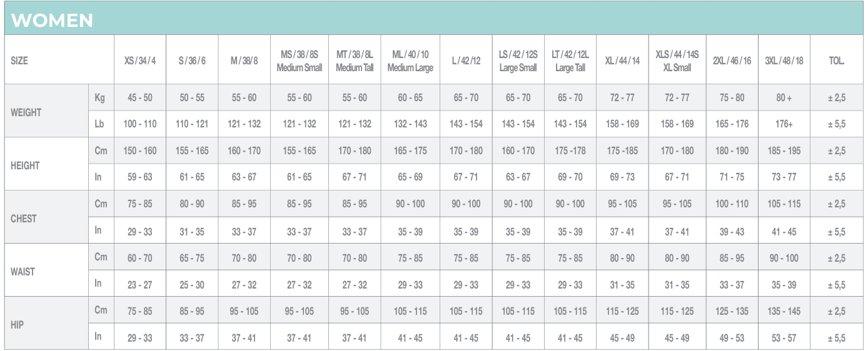Image resolution: width=868 pixels, height=351 pixels.
Task: Select the 45 - 50 weight cell
Action: tap(139, 98)
